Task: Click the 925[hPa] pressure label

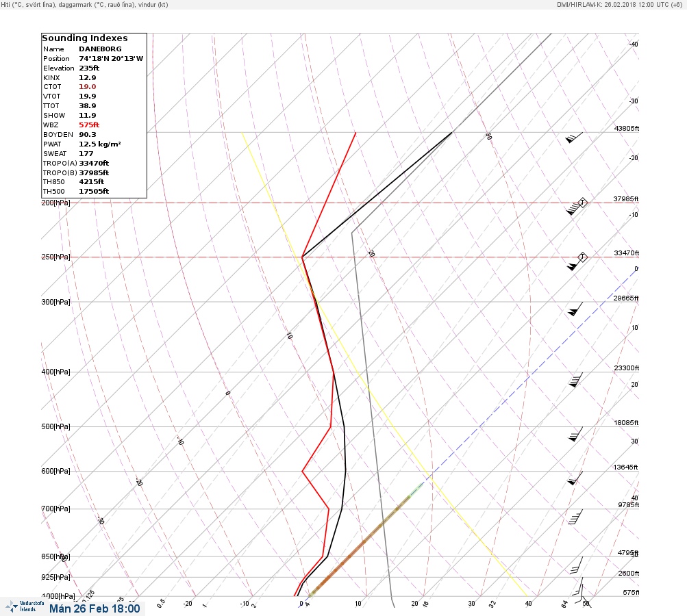Action: [x=55, y=577]
